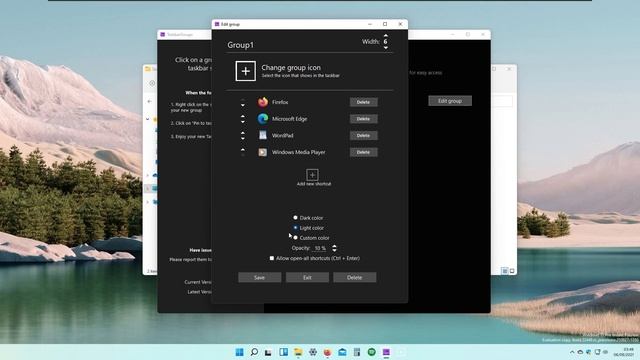Decrease the group Width value
Image resolution: width=640 pixels, height=360 pixels.
click(386, 48)
